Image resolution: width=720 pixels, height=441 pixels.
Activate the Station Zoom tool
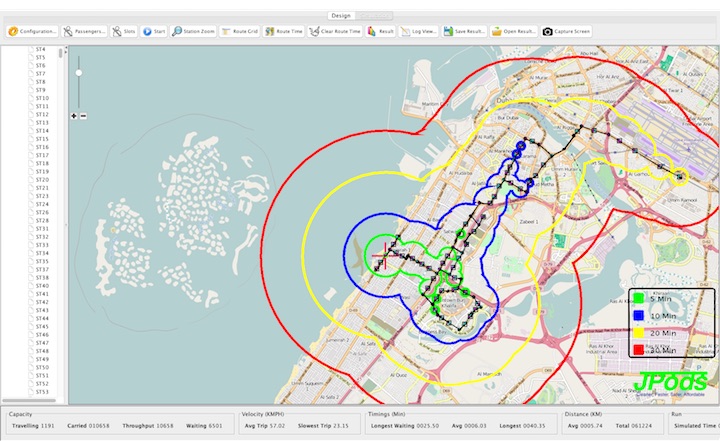pyautogui.click(x=190, y=31)
